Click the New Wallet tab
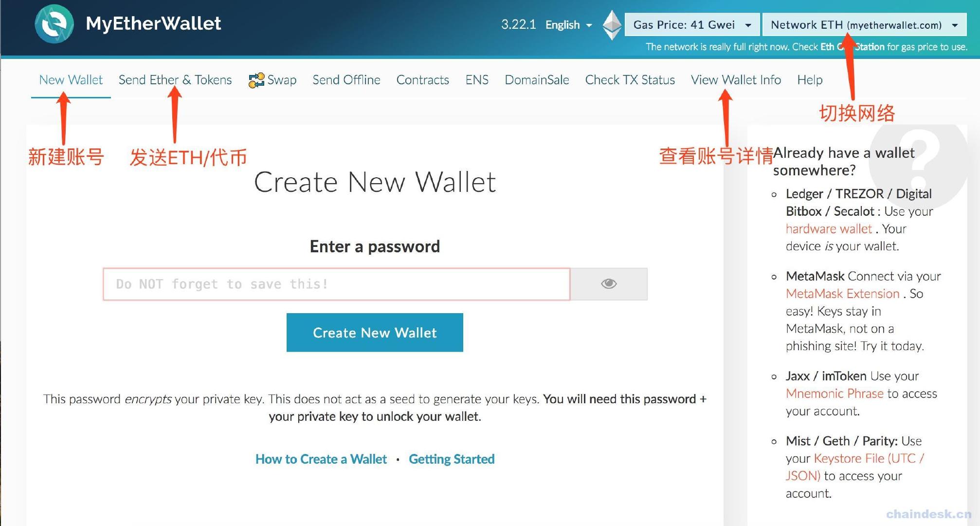The width and height of the screenshot is (980, 526). [x=71, y=79]
